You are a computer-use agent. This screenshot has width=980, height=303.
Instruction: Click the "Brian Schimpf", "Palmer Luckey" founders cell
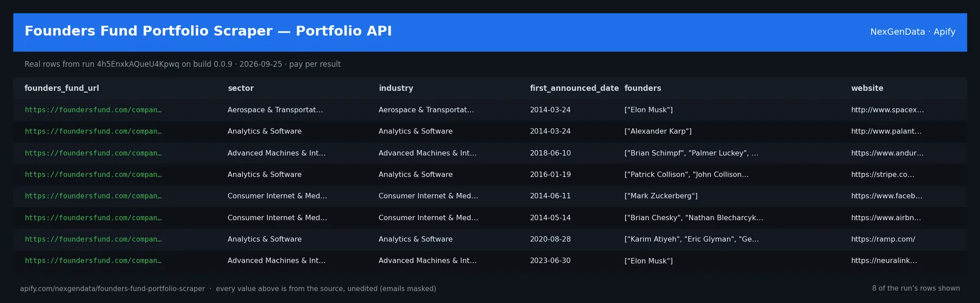[x=691, y=153]
